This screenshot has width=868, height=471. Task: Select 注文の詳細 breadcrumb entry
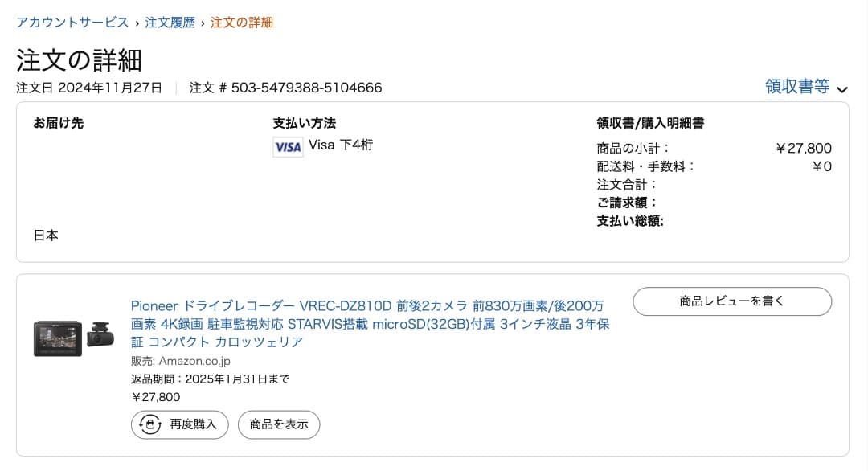[x=240, y=24]
